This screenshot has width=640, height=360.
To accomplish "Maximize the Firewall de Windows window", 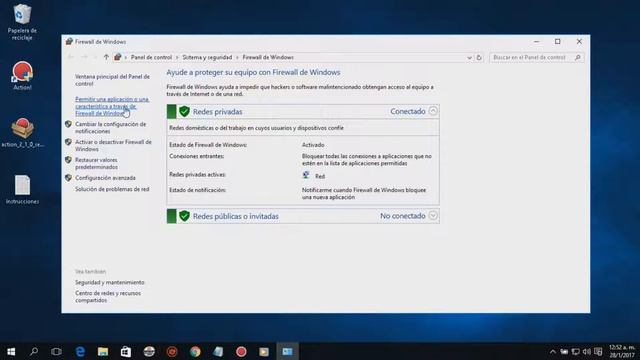I will click(x=558, y=42).
